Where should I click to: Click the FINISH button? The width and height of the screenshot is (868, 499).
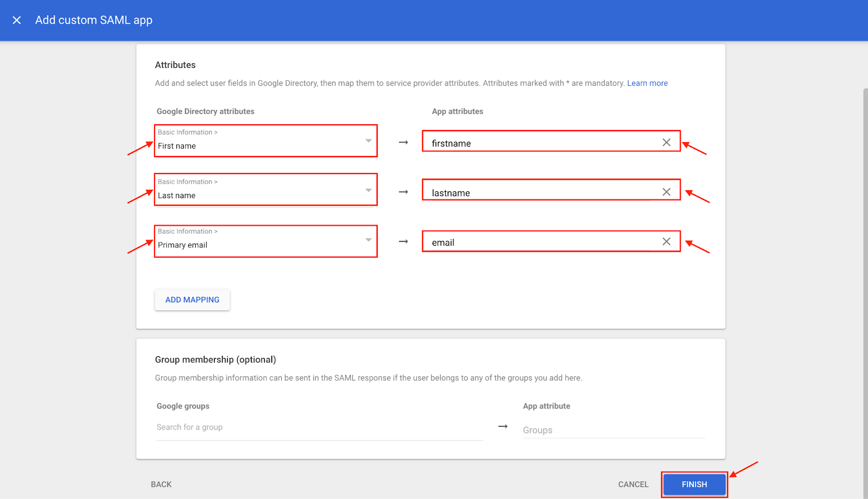(694, 484)
